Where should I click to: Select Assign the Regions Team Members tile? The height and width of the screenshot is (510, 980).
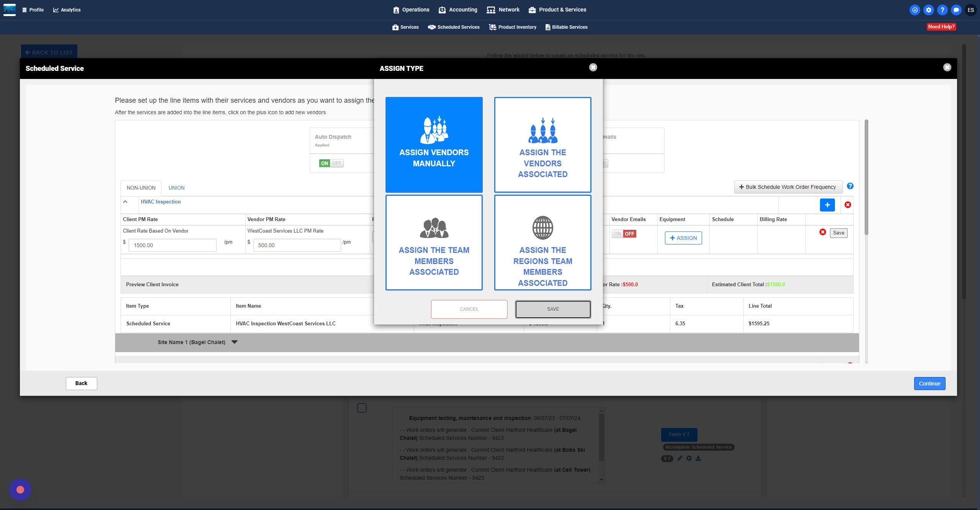click(x=542, y=243)
